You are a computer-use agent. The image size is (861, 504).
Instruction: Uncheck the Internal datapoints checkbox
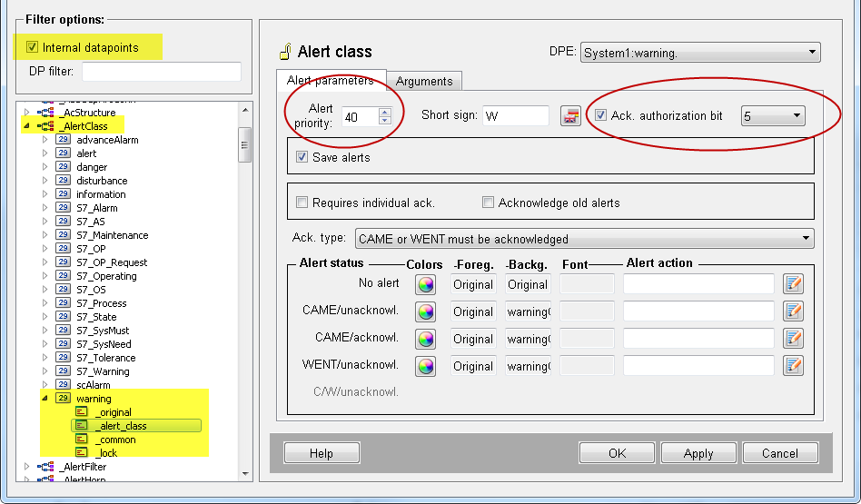(x=33, y=47)
